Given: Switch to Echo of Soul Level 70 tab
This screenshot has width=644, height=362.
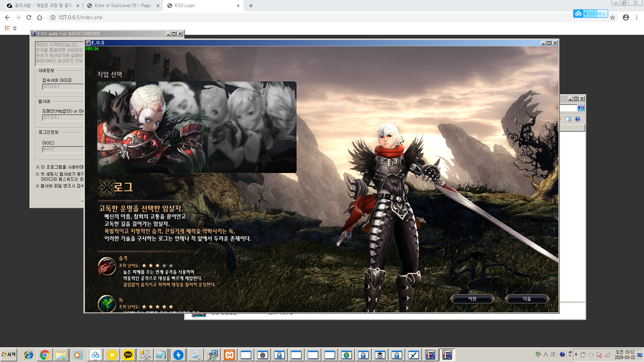Looking at the screenshot, I should 122,6.
